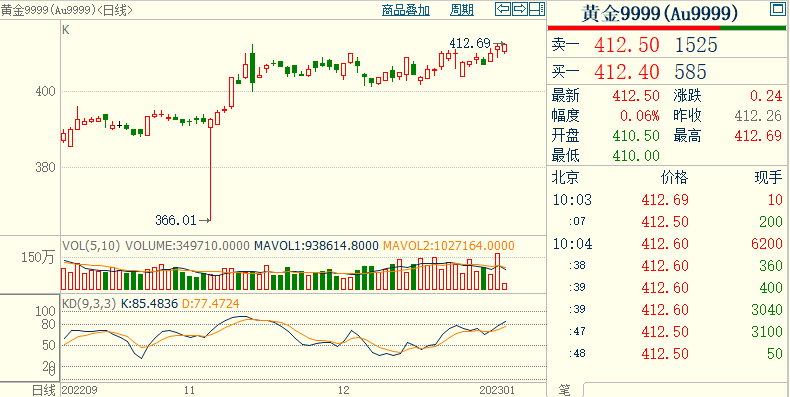This screenshot has width=790, height=397.
Task: Click the 北京 time column header
Action: [x=566, y=177]
